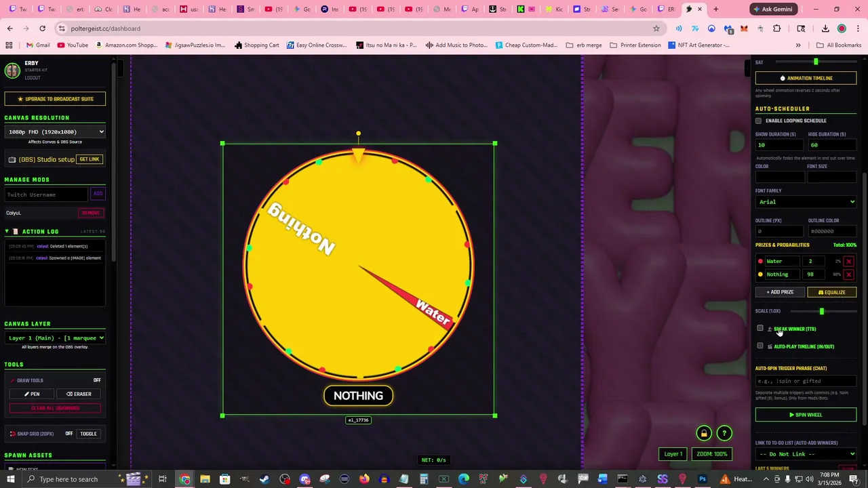Image resolution: width=868 pixels, height=488 pixels.
Task: Open YouTube bookmark
Action: pyautogui.click(x=73, y=45)
